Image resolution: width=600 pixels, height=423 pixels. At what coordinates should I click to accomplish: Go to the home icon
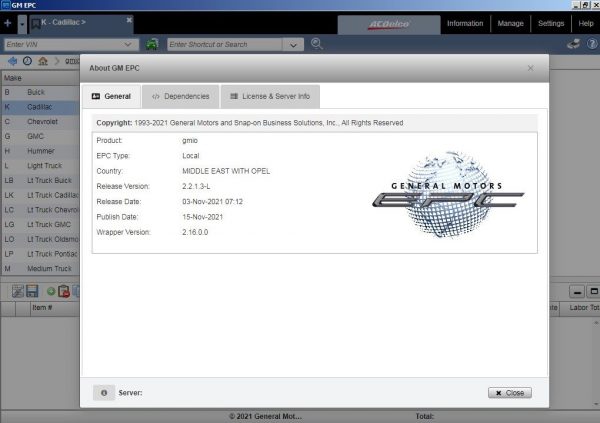click(43, 61)
